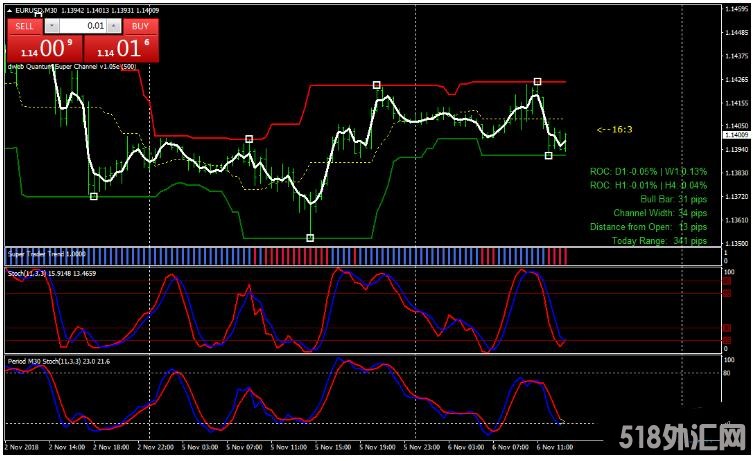Click the 0.01 lot volume field
The image size is (753, 461).
(83, 26)
